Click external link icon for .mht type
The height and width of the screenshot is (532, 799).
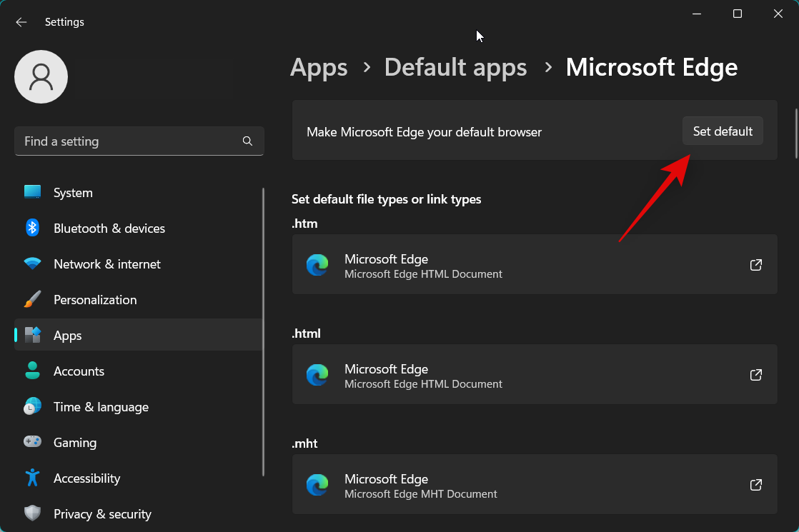point(755,484)
